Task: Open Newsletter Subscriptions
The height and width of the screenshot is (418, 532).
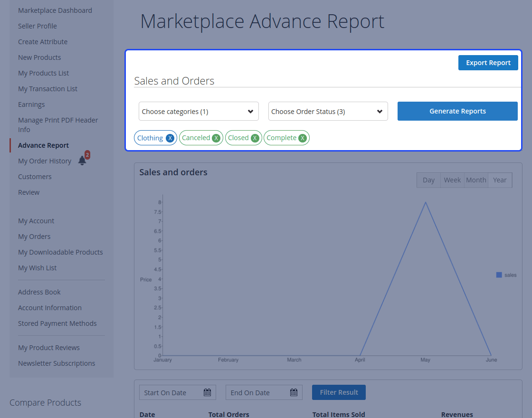Action: coord(57,363)
